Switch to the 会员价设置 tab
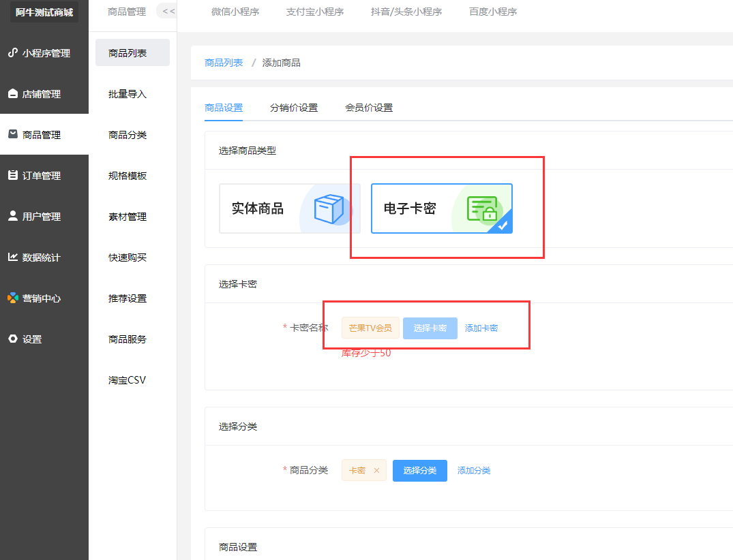733x560 pixels. click(369, 108)
